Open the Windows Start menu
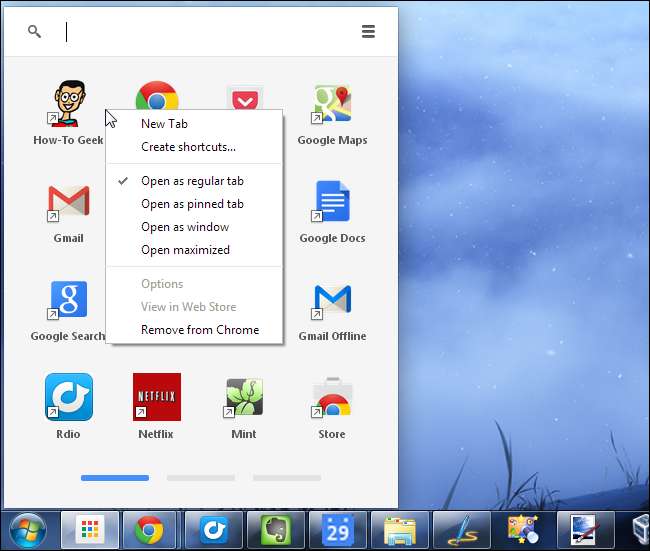650x551 pixels. pos(28,531)
